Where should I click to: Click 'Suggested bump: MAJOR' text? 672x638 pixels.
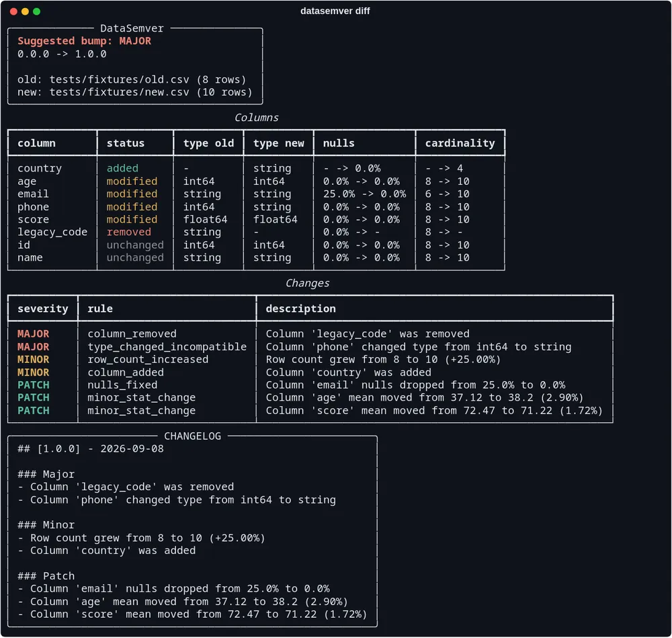click(84, 41)
